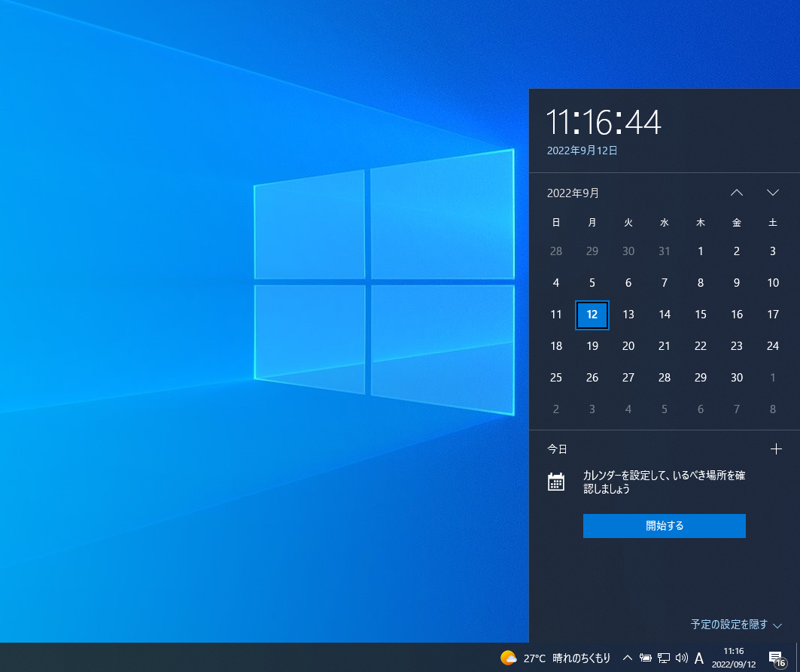Pick September 3 in the calendar

773,251
